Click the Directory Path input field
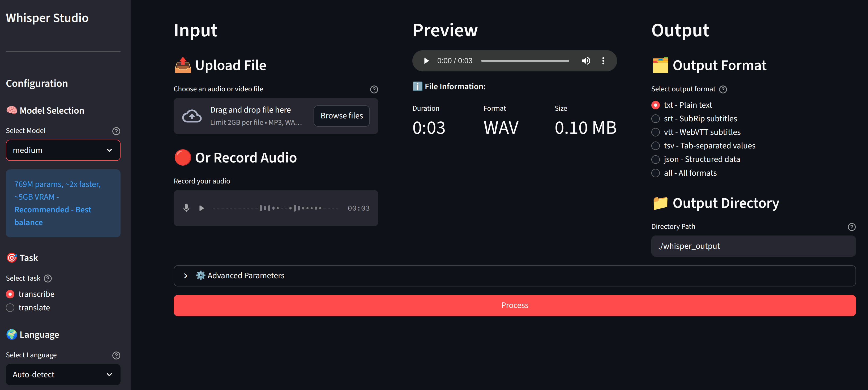This screenshot has width=868, height=390. [753, 246]
